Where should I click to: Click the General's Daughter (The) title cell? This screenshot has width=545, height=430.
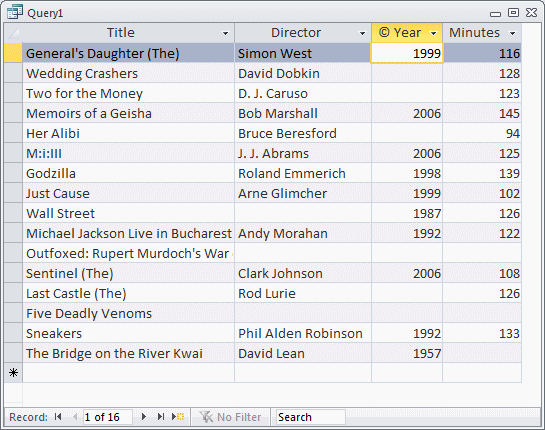[128, 53]
